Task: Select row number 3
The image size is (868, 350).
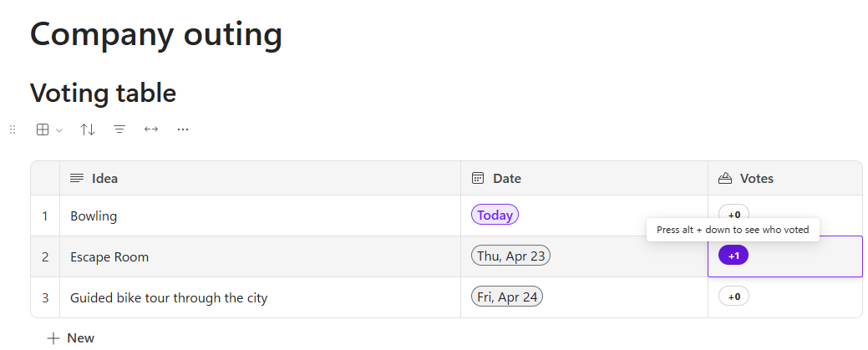Action: [x=45, y=297]
